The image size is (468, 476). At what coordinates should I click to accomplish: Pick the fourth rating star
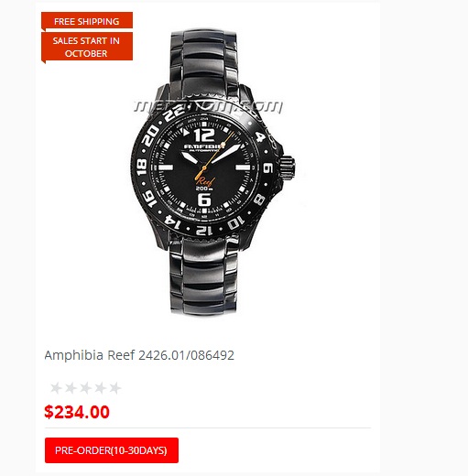click(100, 388)
